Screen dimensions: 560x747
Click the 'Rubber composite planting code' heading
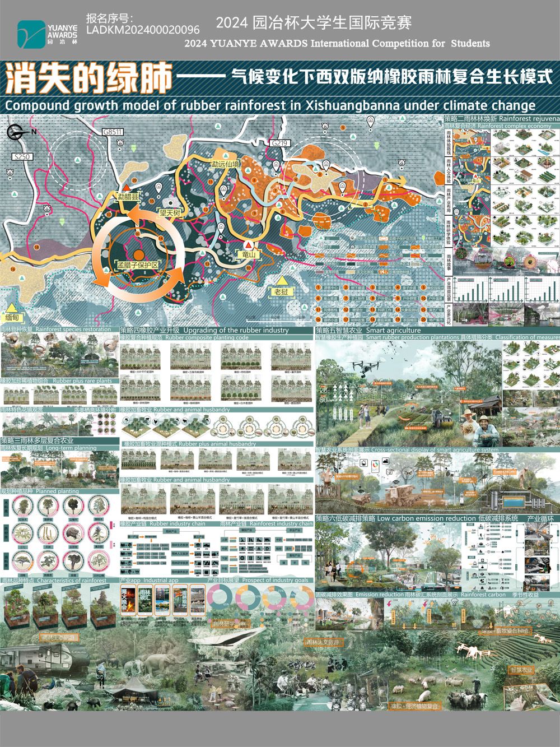207,338
